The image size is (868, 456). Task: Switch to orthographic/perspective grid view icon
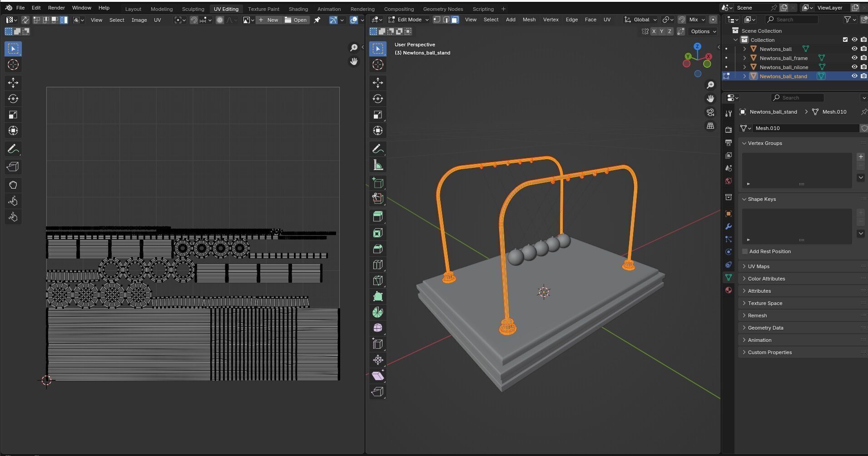pos(710,126)
